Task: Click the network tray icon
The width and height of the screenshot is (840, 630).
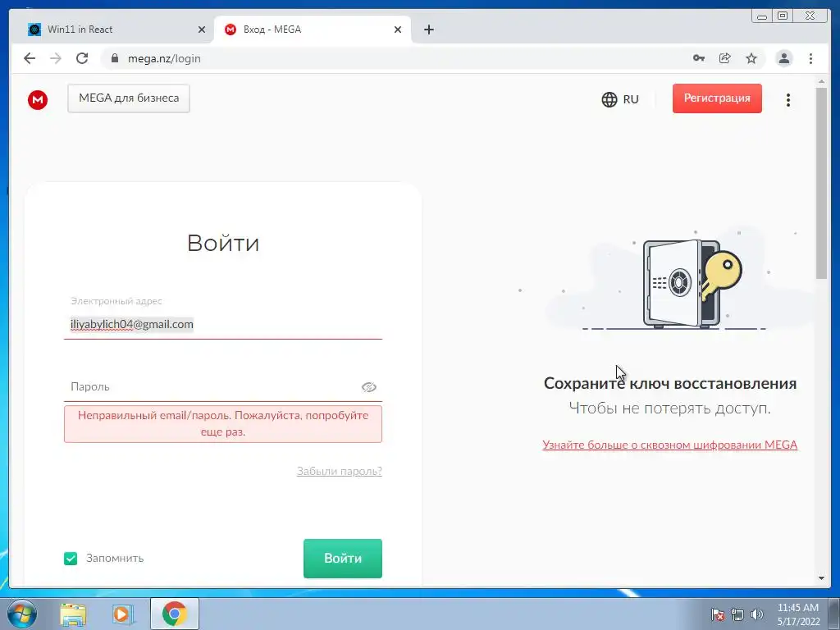Action: (x=737, y=614)
